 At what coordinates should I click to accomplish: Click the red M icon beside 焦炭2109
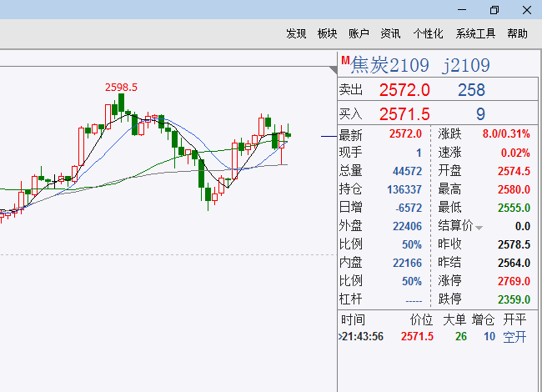tap(344, 59)
